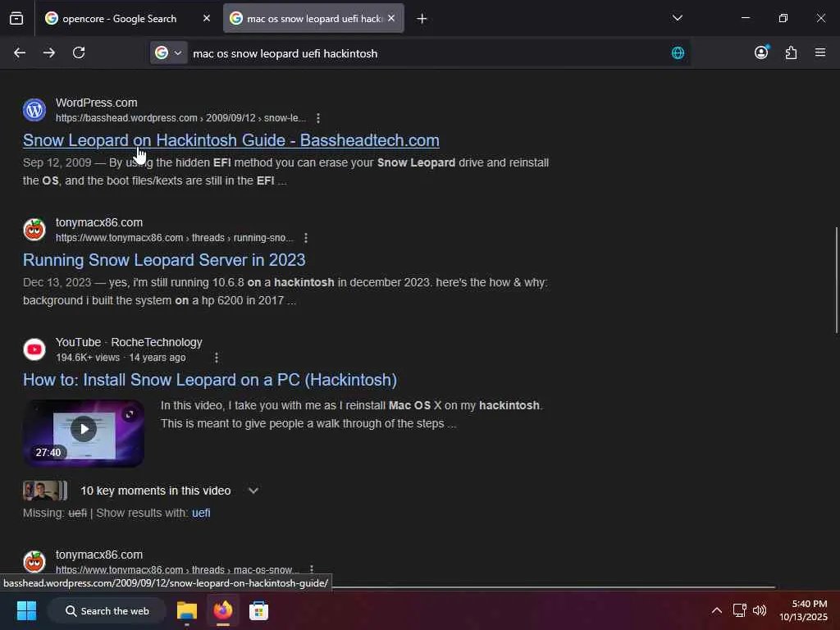Image resolution: width=840 pixels, height=630 pixels.
Task: Open the network status tray icon
Action: point(740,610)
